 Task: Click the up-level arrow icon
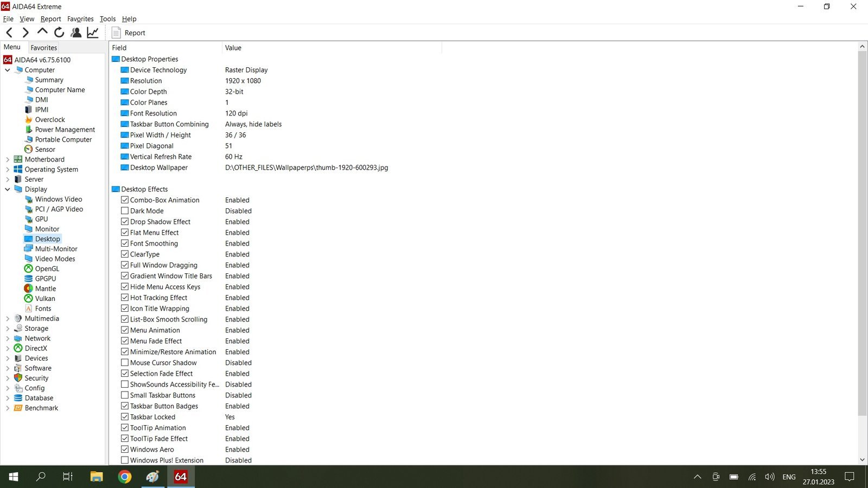(42, 33)
